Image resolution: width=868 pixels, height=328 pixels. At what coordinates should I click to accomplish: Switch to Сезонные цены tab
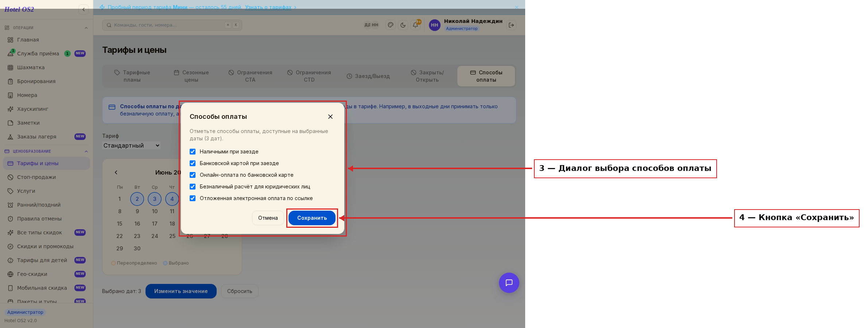191,76
